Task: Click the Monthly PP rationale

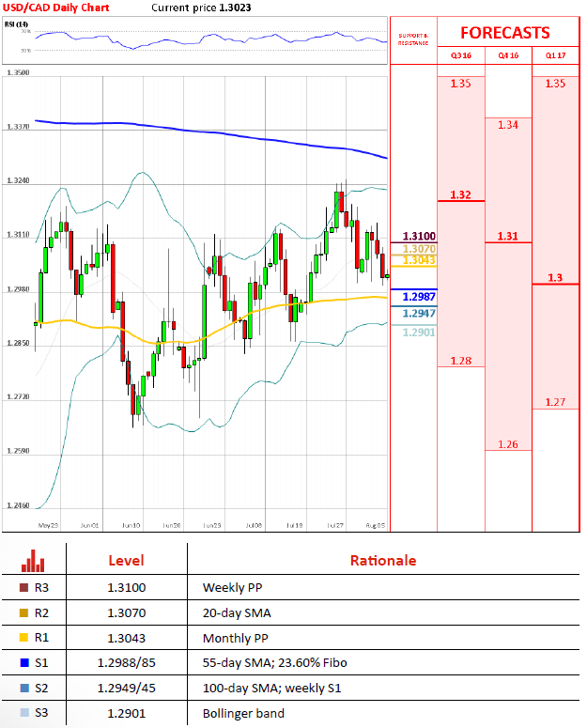Action: [x=235, y=638]
